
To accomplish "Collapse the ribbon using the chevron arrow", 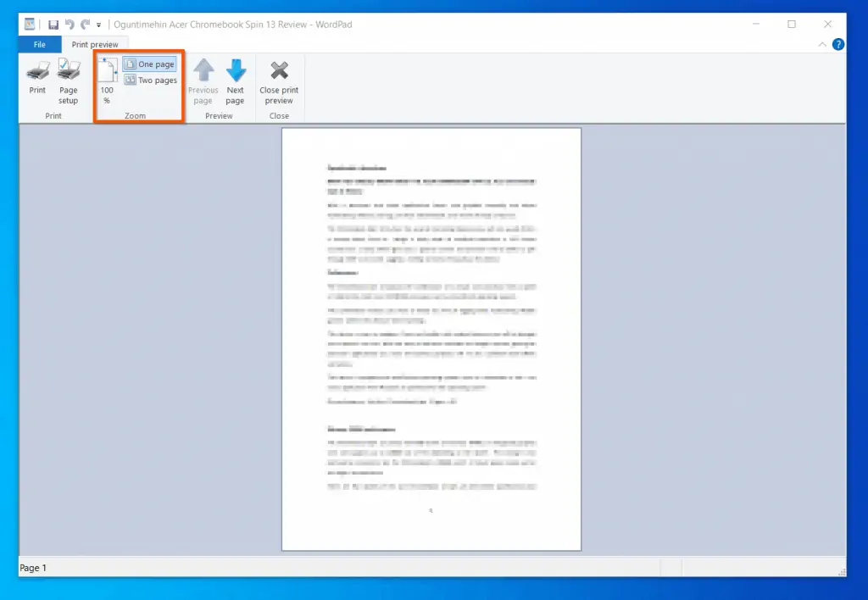I will [821, 44].
